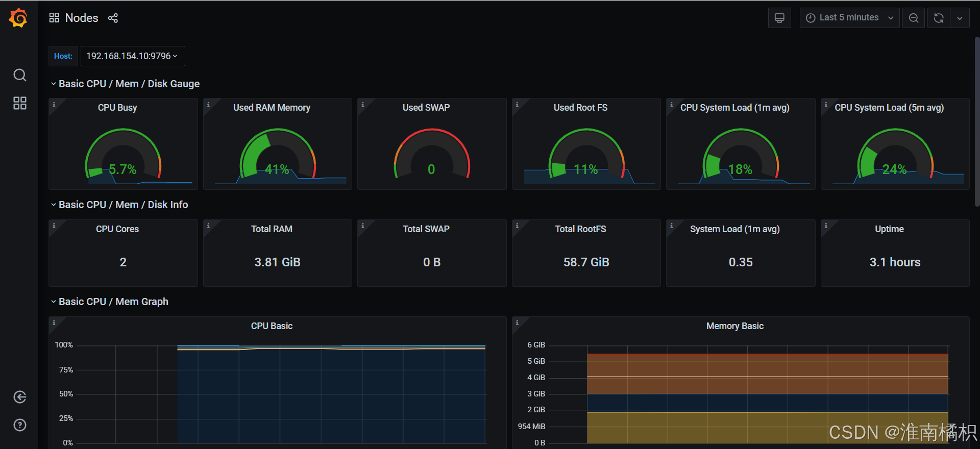
Task: Click the page vertical scrollbar
Action: [x=977, y=121]
